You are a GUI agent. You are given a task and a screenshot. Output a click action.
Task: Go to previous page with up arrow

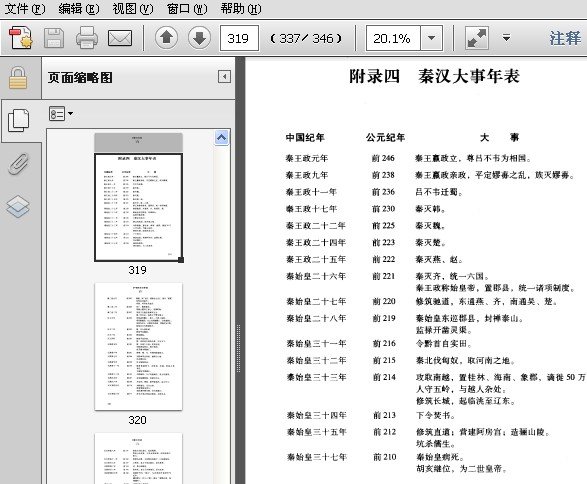coord(166,38)
